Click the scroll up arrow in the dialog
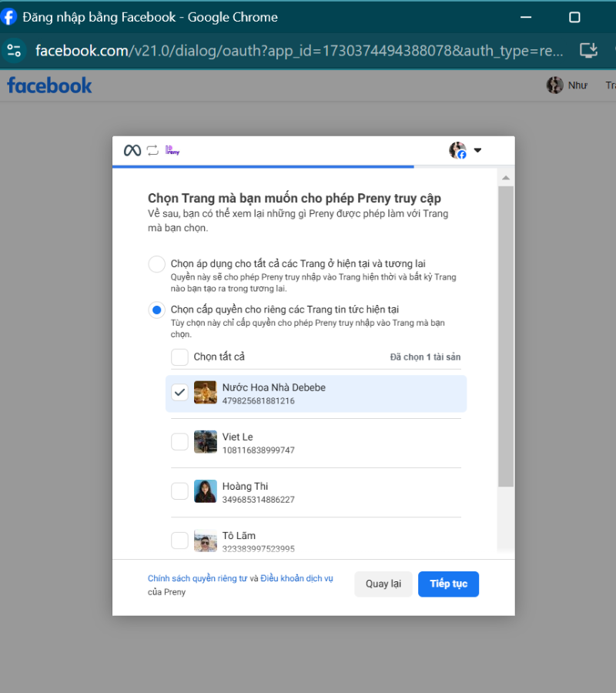Viewport: 616px width, 693px height. pyautogui.click(x=506, y=178)
